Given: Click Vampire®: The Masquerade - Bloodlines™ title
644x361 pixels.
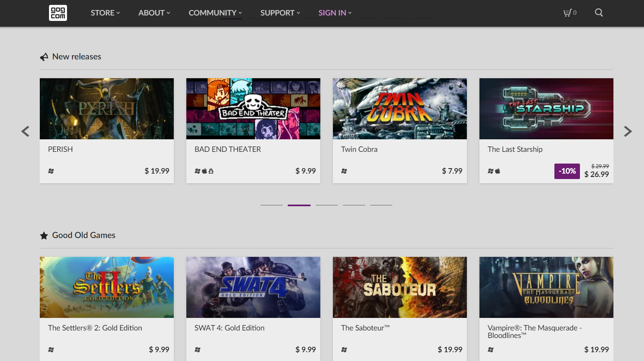Looking at the screenshot, I should (x=535, y=332).
